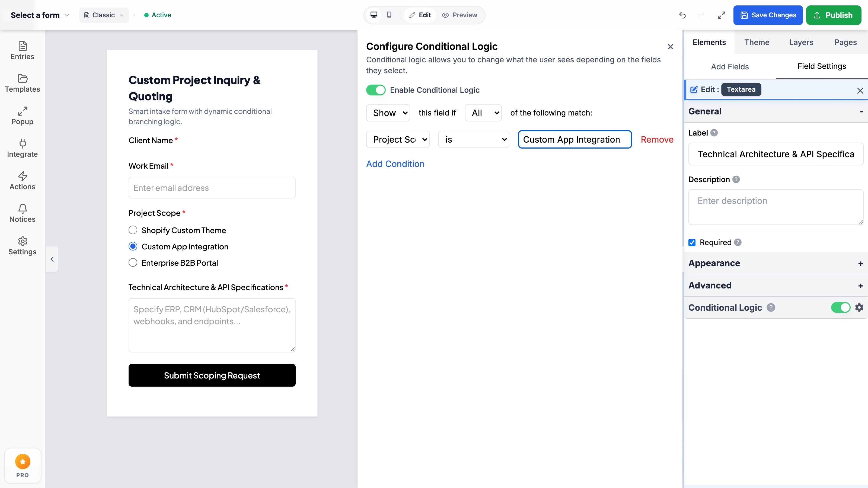
Task: Select Shopify Custom Theme radio option
Action: (x=133, y=230)
